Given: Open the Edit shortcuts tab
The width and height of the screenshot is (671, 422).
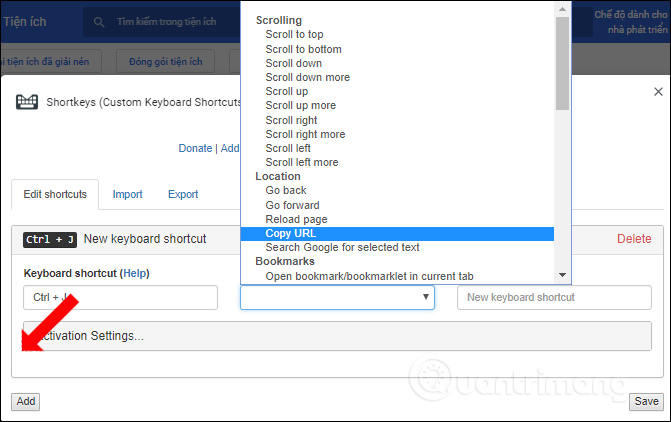Looking at the screenshot, I should pyautogui.click(x=55, y=194).
